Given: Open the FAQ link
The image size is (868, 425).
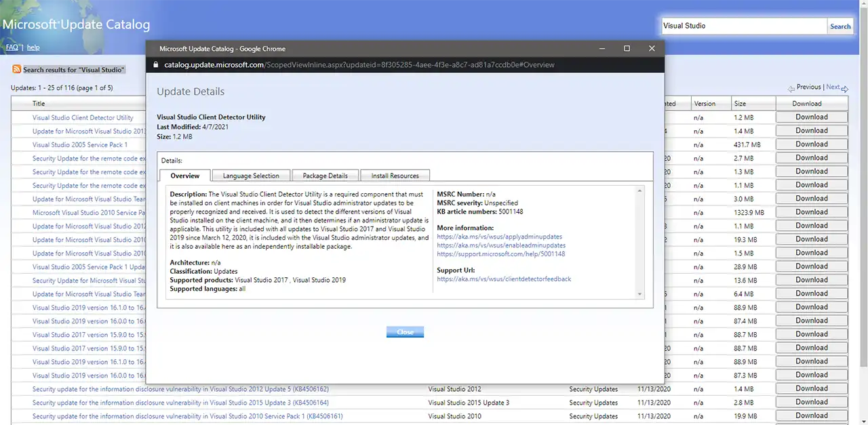Looking at the screenshot, I should tap(12, 47).
